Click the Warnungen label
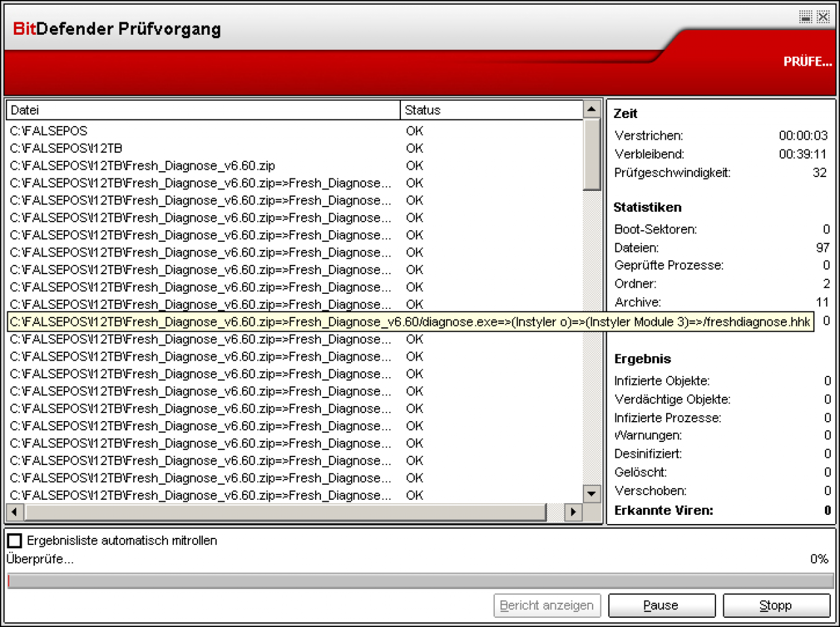Viewport: 840px width, 627px height. [x=648, y=435]
